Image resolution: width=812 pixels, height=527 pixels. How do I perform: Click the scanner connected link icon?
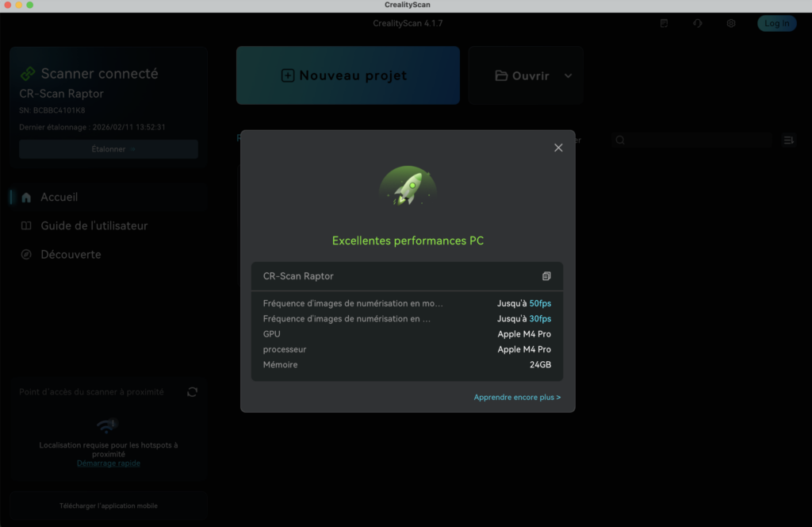[x=28, y=74]
